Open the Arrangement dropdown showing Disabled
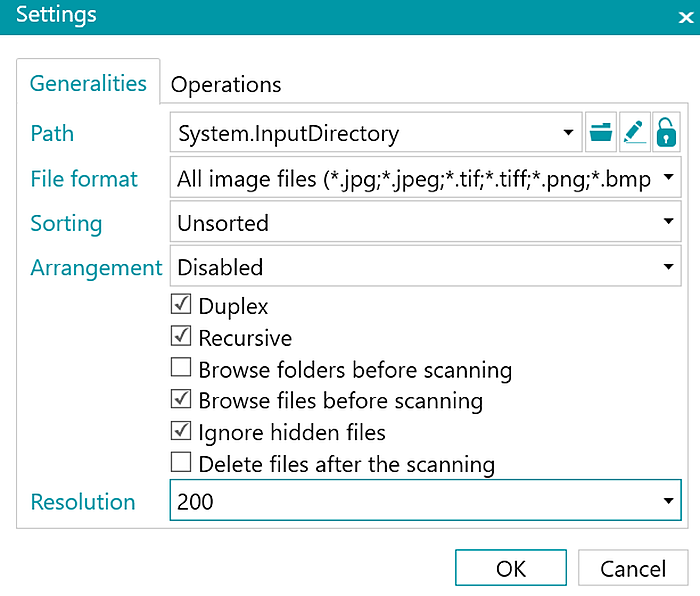The width and height of the screenshot is (700, 596). pyautogui.click(x=425, y=267)
